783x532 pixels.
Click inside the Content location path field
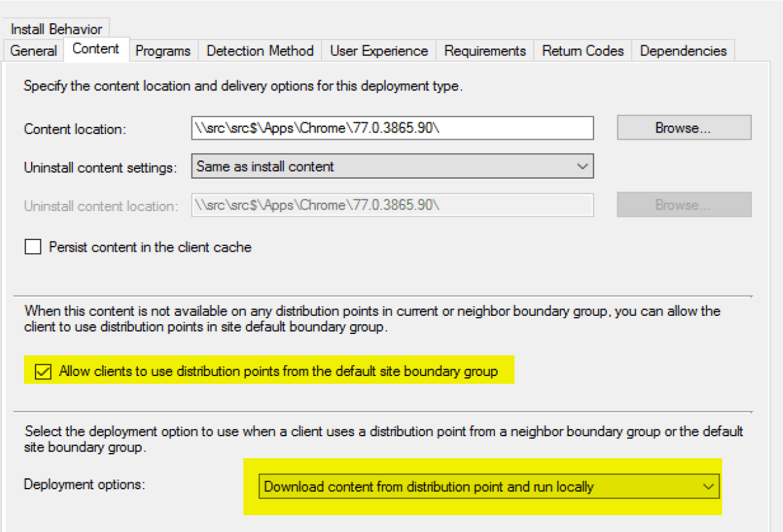[392, 128]
